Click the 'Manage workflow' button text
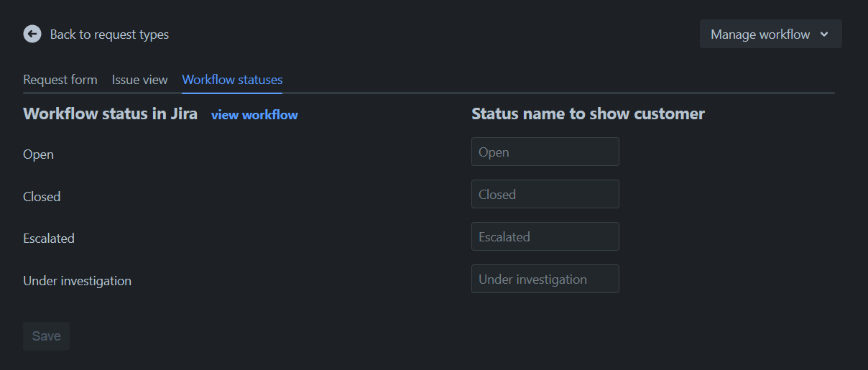The height and width of the screenshot is (370, 868). 760,34
